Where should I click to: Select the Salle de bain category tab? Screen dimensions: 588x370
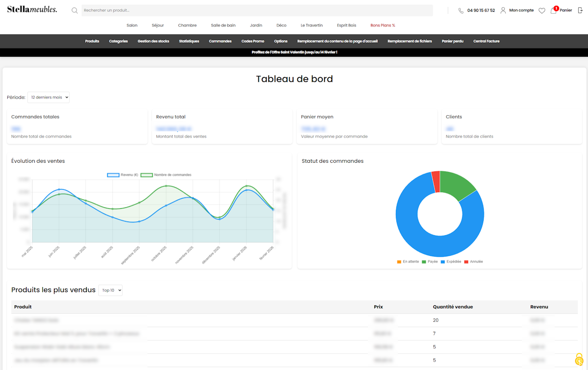[x=223, y=25]
